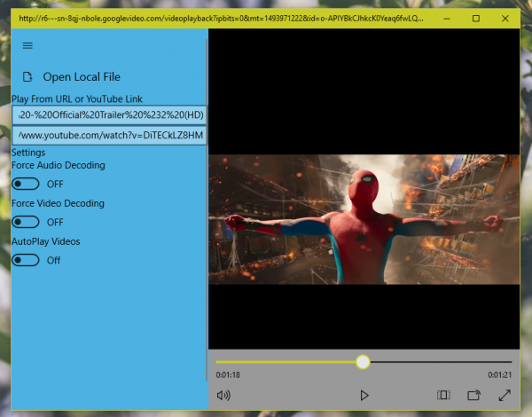The width and height of the screenshot is (532, 417).
Task: Close the video player window
Action: pos(505,19)
